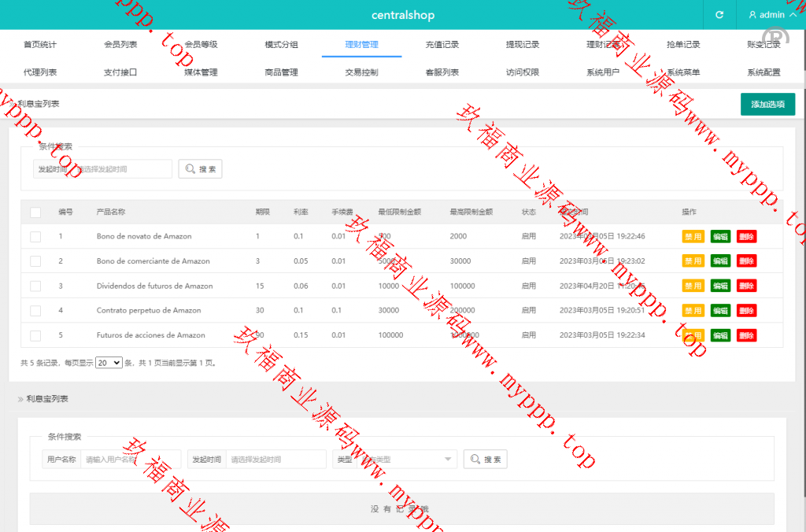Screen dimensions: 806x532
Task: Go to 系统配置 menu item
Action: pyautogui.click(x=763, y=72)
